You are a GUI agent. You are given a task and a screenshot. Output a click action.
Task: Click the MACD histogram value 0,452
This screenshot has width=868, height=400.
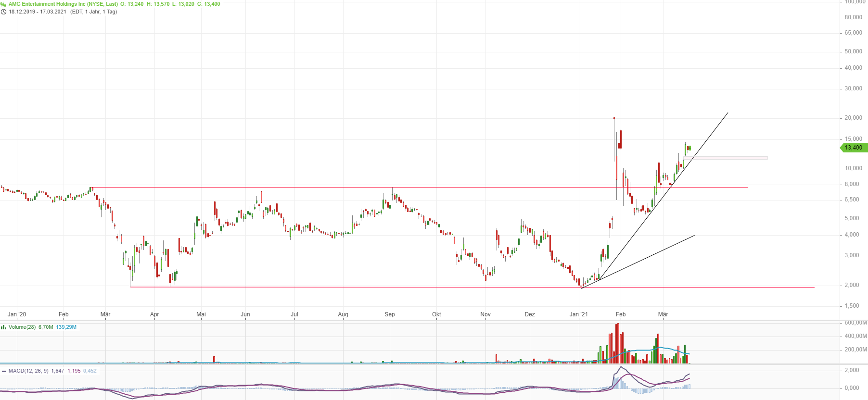coord(90,371)
